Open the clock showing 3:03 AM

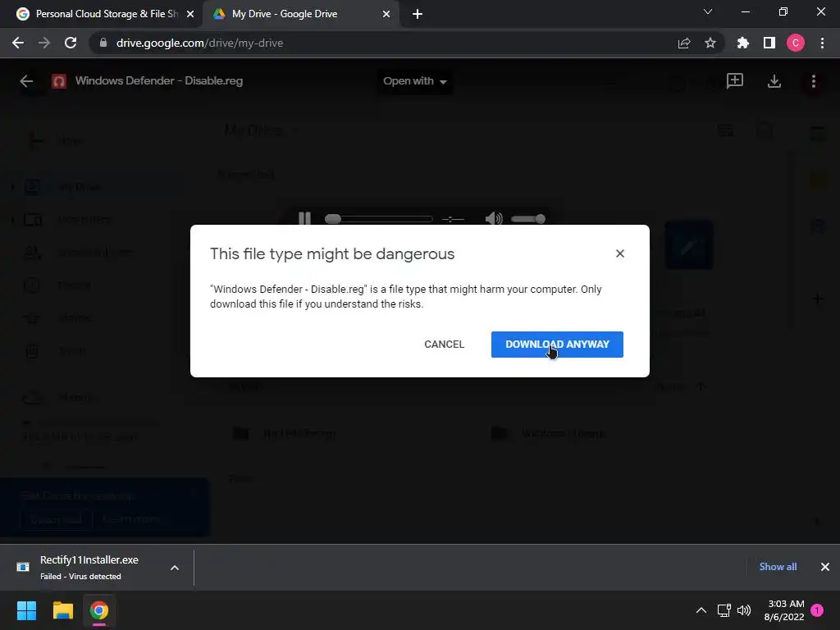785,610
